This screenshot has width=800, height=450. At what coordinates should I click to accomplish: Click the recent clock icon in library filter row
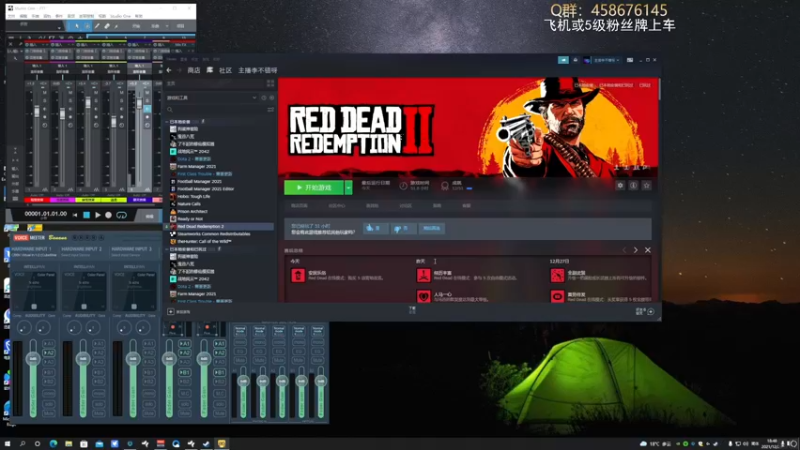pos(264,97)
